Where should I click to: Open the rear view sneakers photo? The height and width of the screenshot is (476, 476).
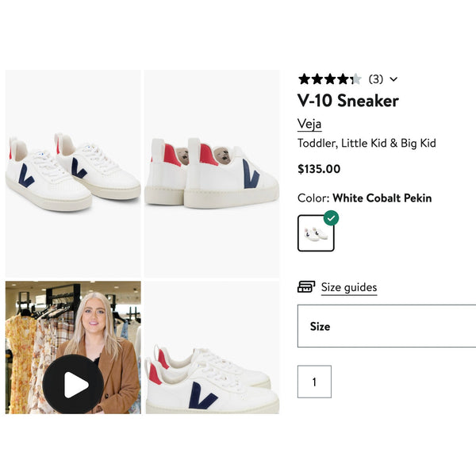pos(212,174)
